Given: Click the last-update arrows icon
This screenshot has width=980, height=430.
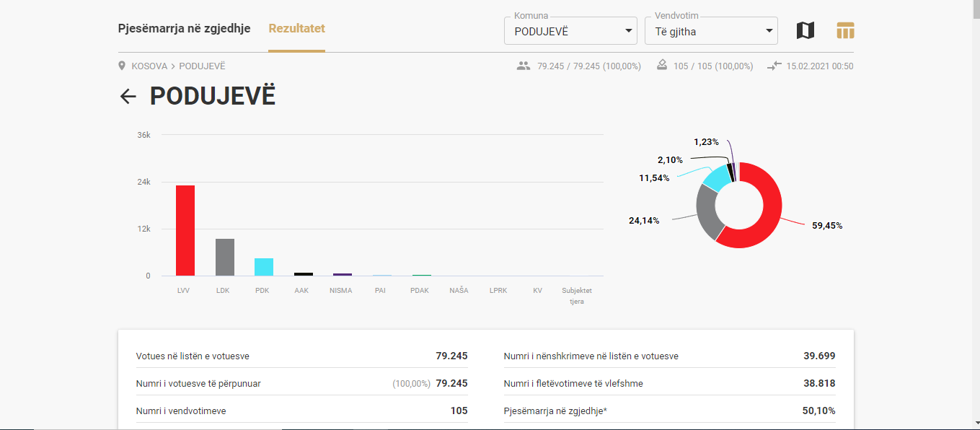Looking at the screenshot, I should 774,66.
